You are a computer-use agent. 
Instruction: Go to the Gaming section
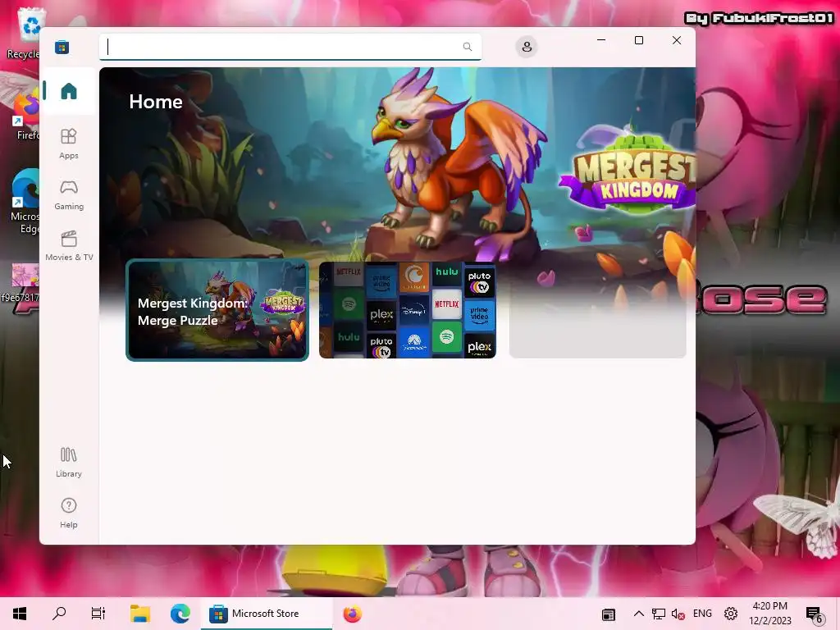69,195
